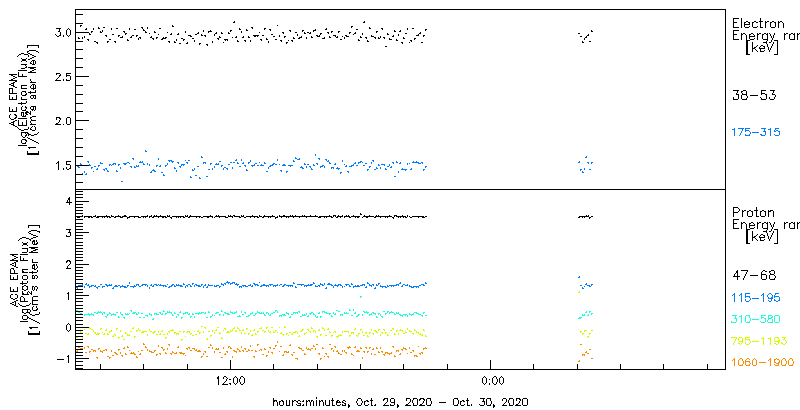Click the -1 tick label on proton axis
The height and width of the screenshot is (410, 800).
[x=63, y=358]
